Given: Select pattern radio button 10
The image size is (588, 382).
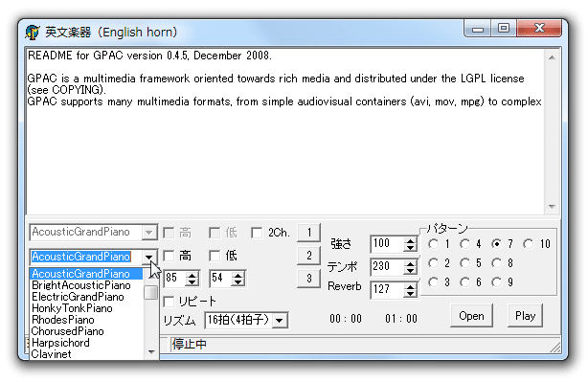Looking at the screenshot, I should (529, 244).
